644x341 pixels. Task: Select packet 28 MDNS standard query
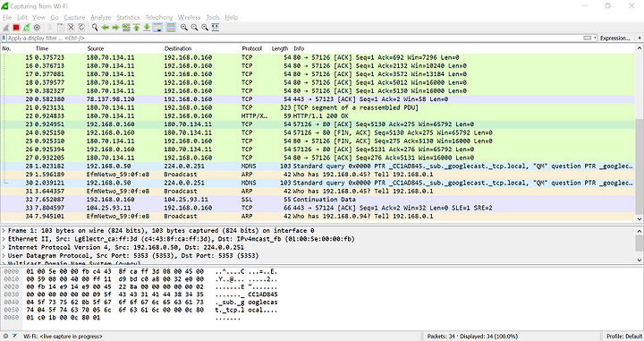coord(318,166)
